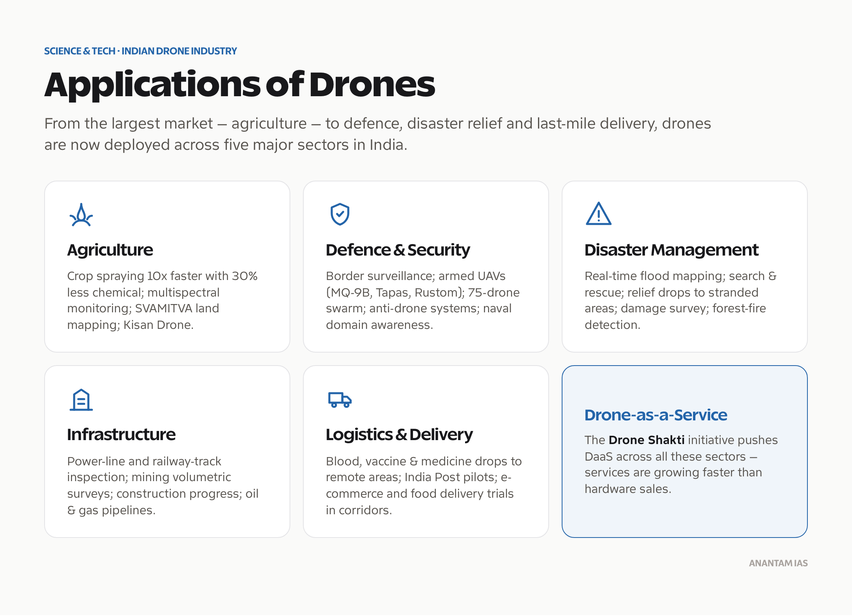The height and width of the screenshot is (616, 852).
Task: Click the 'Blood, vaccine & medicine drops' description
Action: coord(424,486)
